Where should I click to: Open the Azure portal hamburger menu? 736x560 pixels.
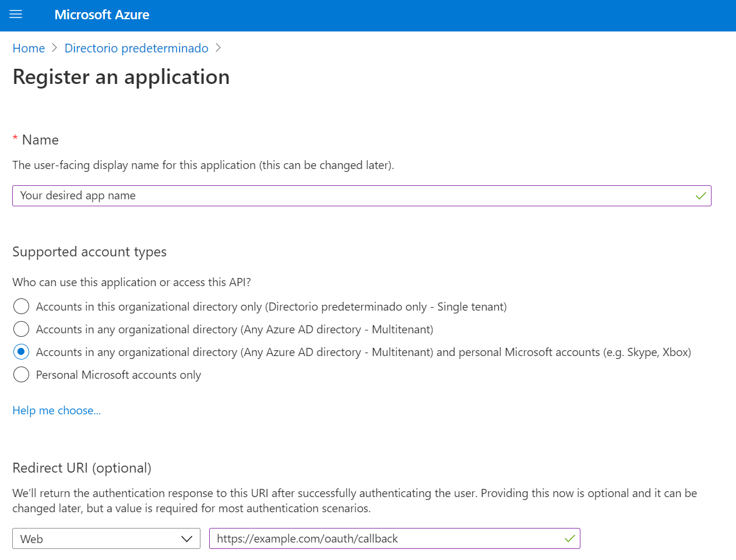16,15
